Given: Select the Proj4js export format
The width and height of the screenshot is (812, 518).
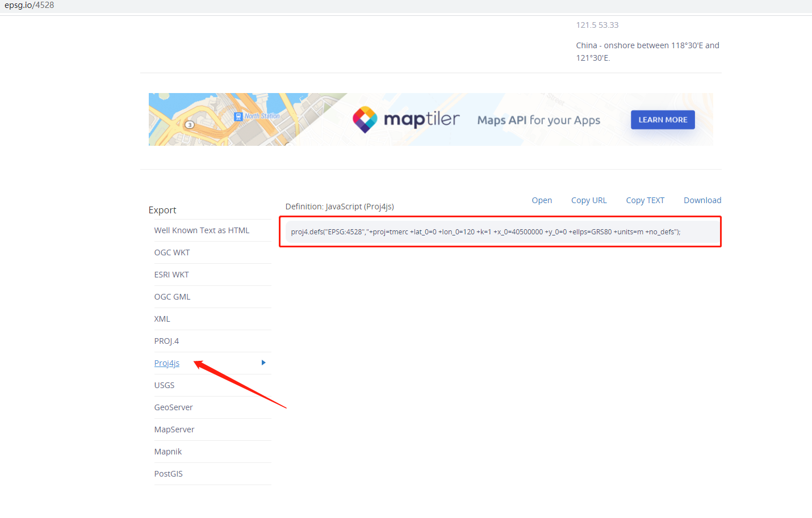Looking at the screenshot, I should 167,363.
